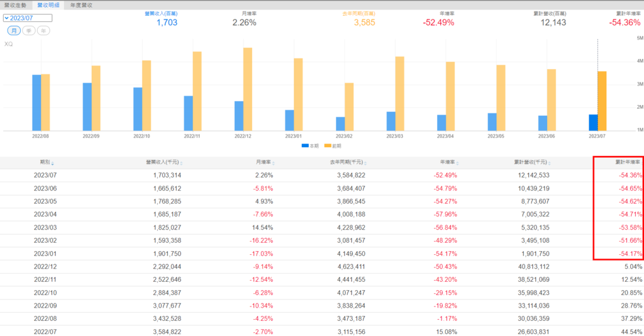This screenshot has height=336, width=644.
Task: Click the summary 去年同期 value 3,585
Action: tap(365, 23)
